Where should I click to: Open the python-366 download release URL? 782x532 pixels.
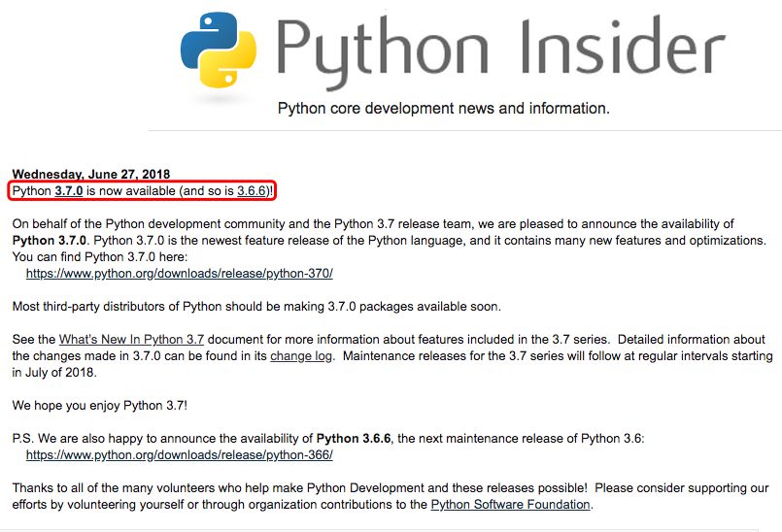click(x=179, y=454)
